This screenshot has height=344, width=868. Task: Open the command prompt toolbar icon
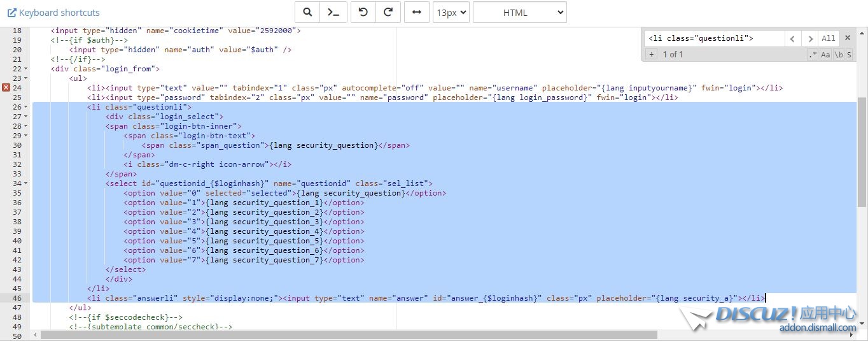[x=333, y=13]
